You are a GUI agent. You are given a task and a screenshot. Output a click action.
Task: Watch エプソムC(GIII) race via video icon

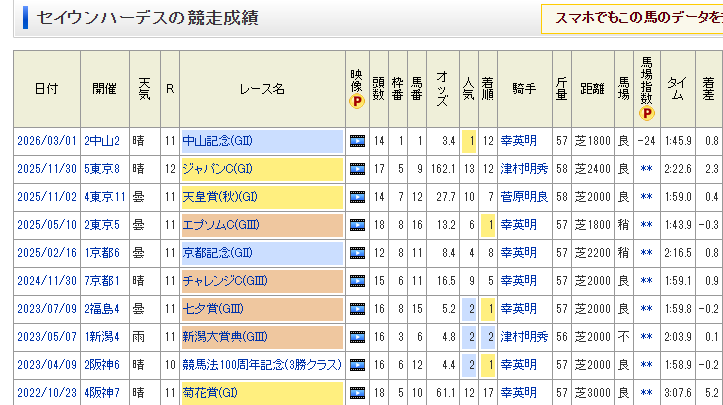357,226
